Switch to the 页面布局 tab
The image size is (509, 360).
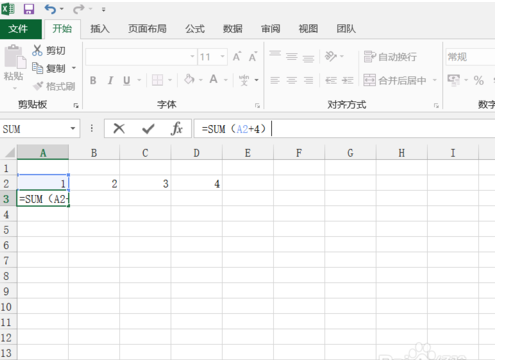pos(147,29)
